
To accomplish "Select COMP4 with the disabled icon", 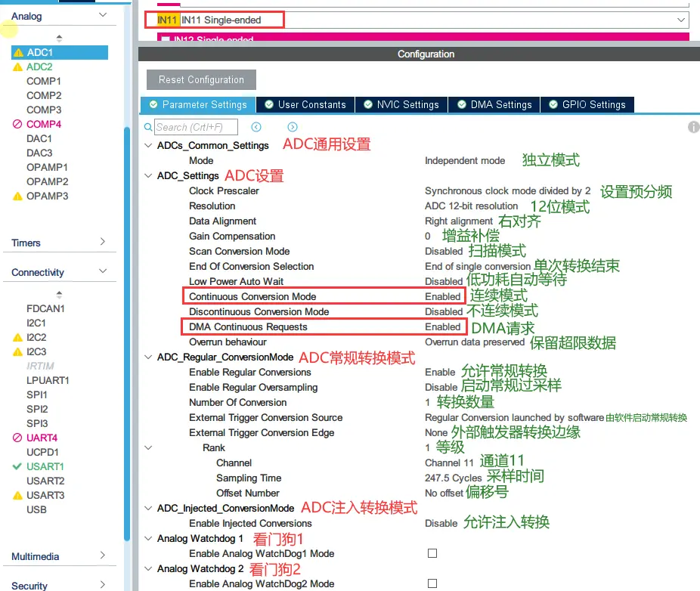I will coord(43,124).
